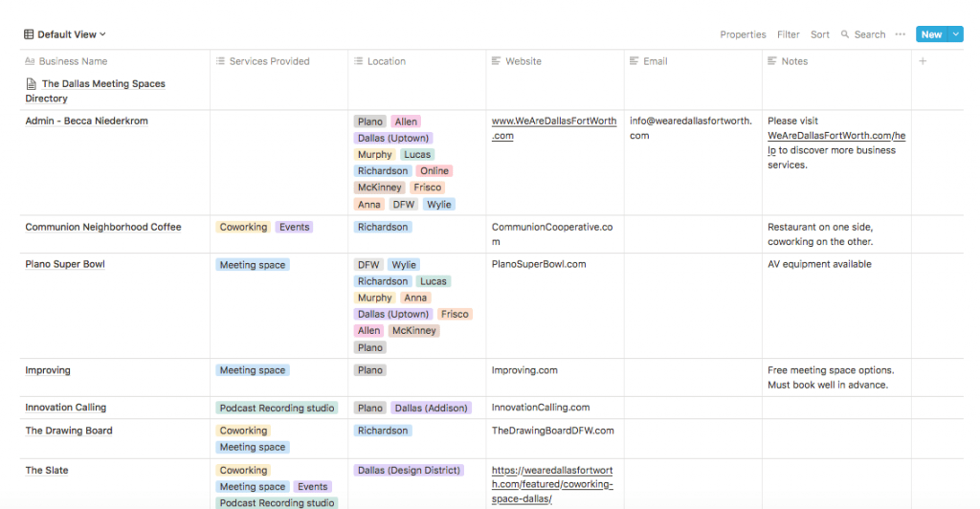
Task: Click the list icon in Services Provided header
Action: click(220, 61)
